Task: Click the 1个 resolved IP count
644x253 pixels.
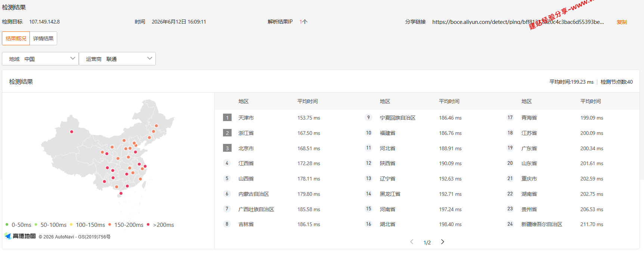Action: pos(303,22)
